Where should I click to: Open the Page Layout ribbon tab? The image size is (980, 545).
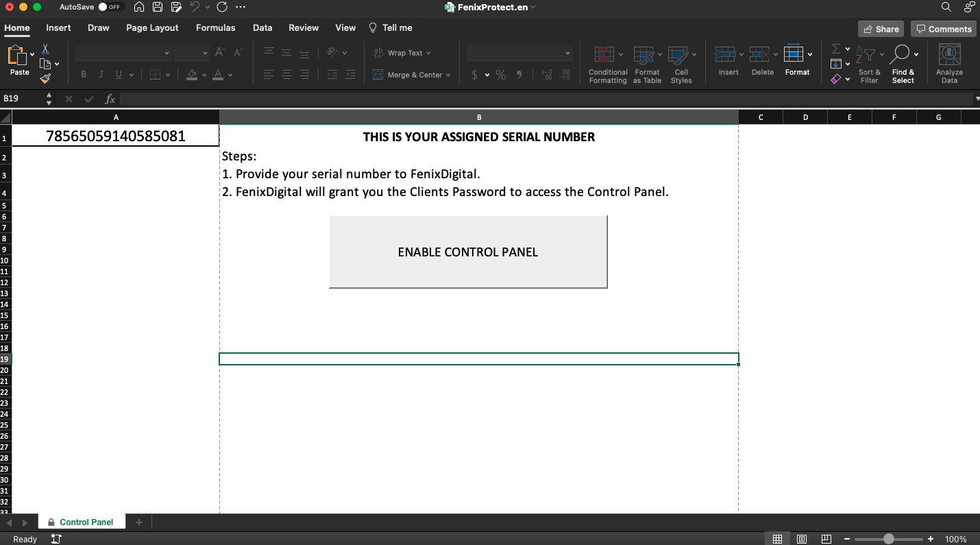click(152, 28)
